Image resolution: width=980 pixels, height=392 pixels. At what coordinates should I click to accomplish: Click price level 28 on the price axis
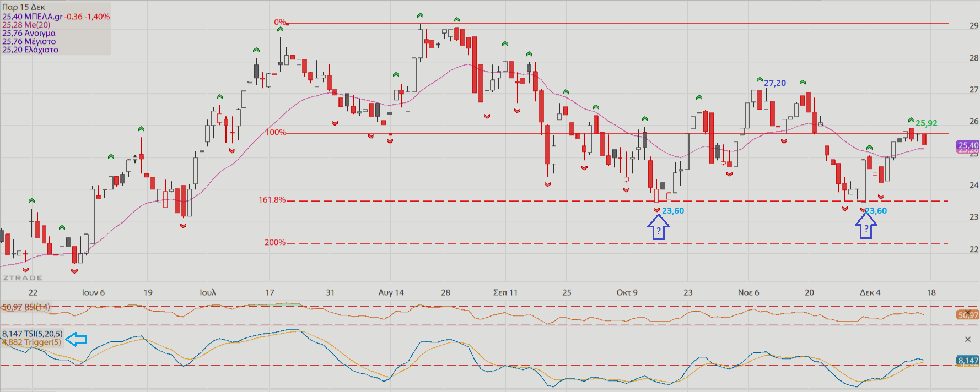[974, 58]
